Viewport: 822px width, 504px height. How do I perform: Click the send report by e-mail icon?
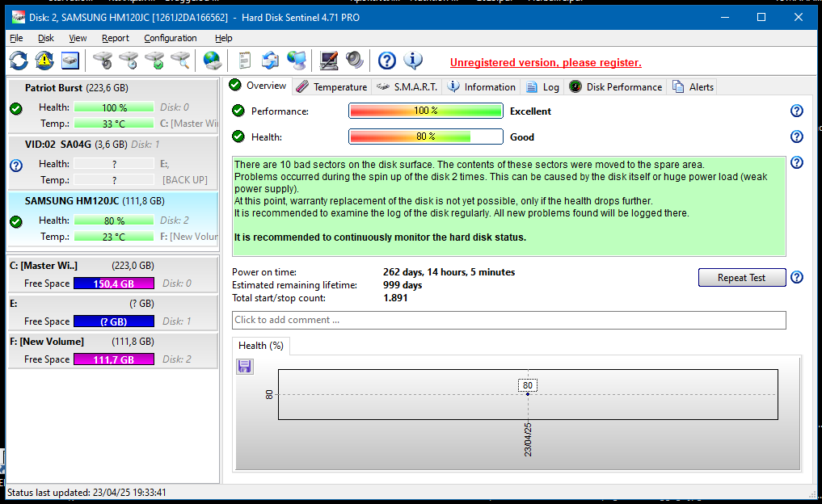271,61
